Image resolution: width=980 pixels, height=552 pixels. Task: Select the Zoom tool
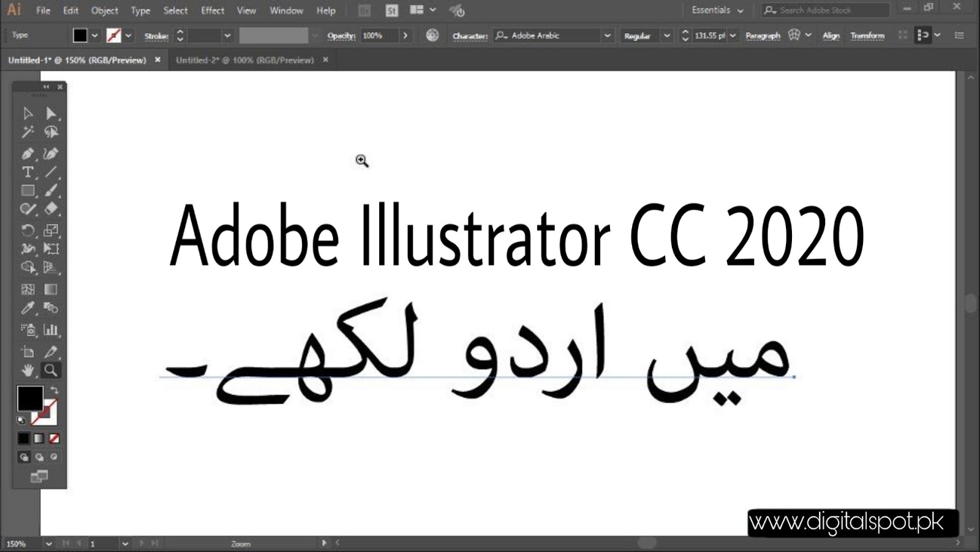click(x=51, y=369)
